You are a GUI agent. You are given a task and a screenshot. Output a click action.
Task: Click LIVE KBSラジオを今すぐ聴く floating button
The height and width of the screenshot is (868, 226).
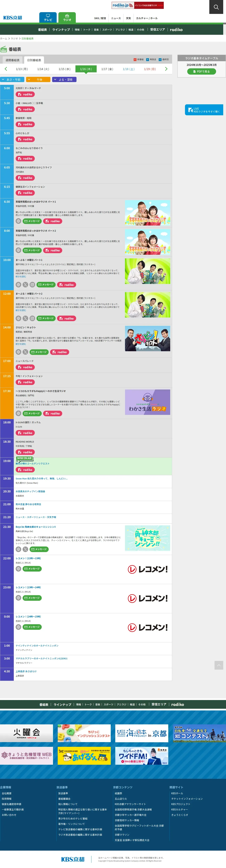pyautogui.click(x=204, y=110)
